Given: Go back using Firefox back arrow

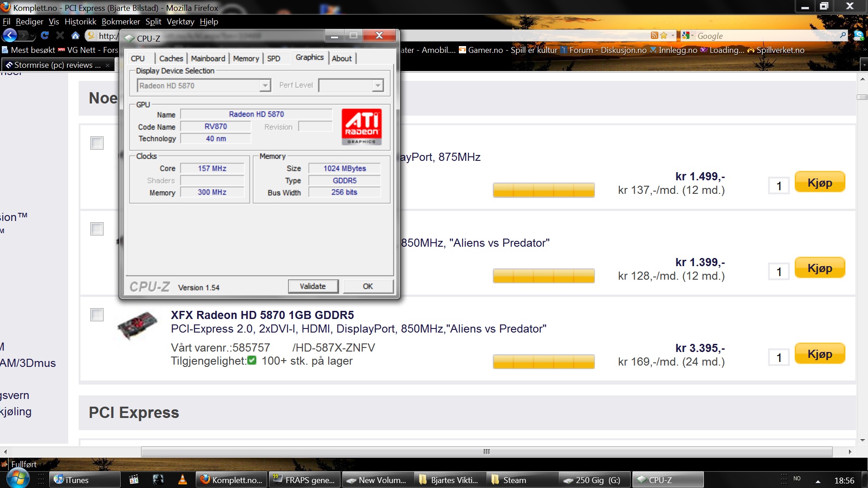Looking at the screenshot, I should (x=9, y=35).
